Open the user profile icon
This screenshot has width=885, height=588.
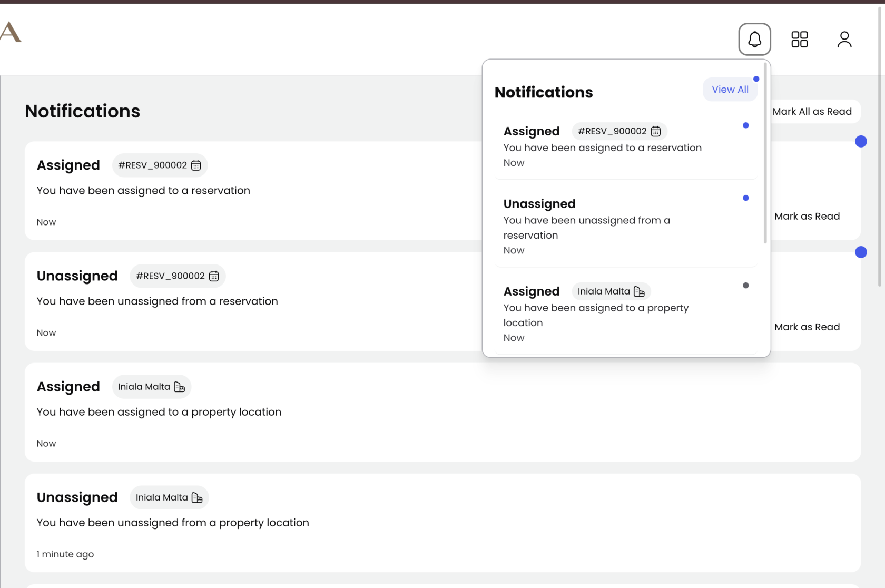pyautogui.click(x=844, y=40)
